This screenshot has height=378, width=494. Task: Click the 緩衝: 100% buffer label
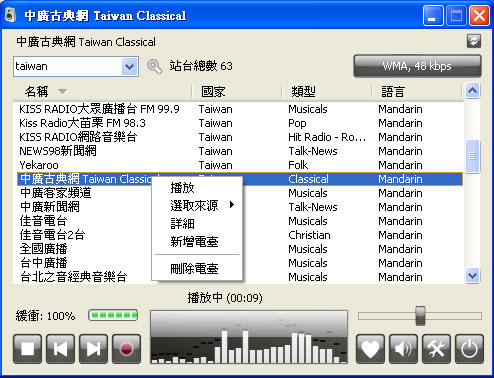point(46,316)
